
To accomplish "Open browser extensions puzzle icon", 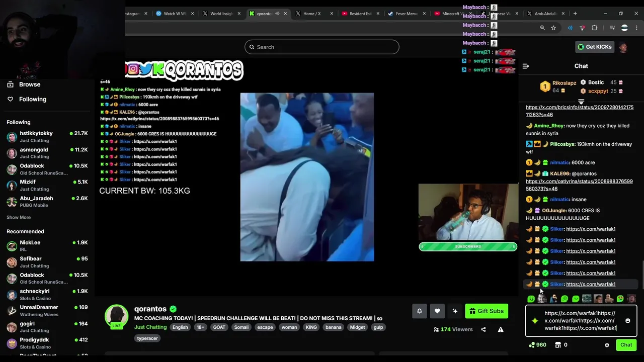I will [x=595, y=28].
